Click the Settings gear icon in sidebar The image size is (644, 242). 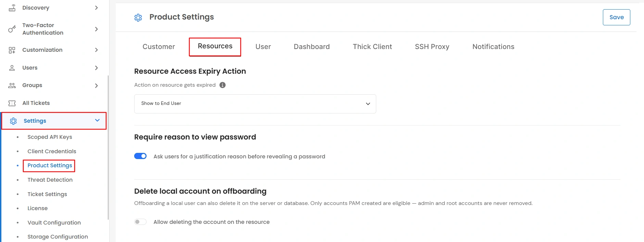(x=13, y=121)
